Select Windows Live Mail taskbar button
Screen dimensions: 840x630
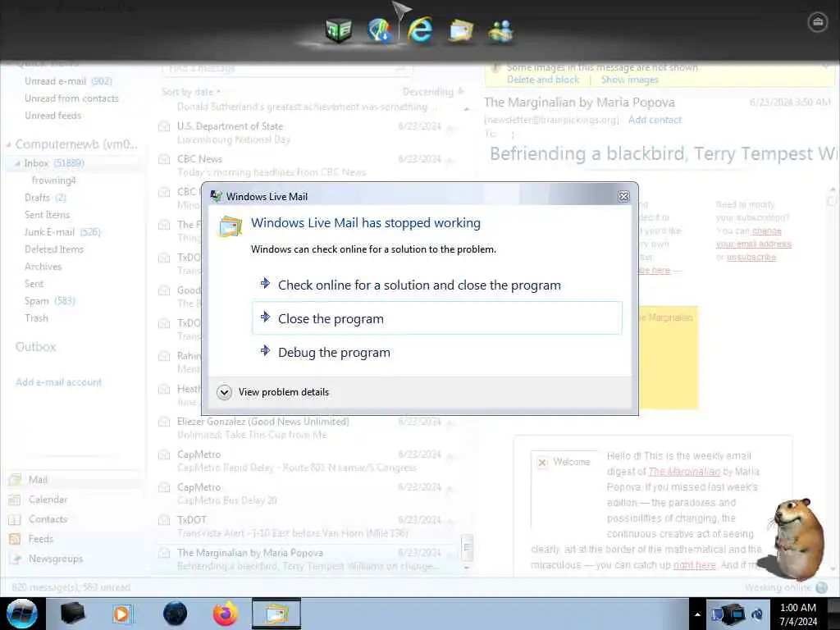276,614
